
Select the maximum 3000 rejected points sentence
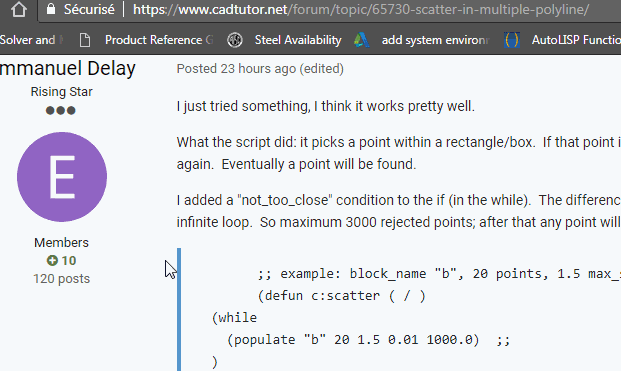click(440, 222)
